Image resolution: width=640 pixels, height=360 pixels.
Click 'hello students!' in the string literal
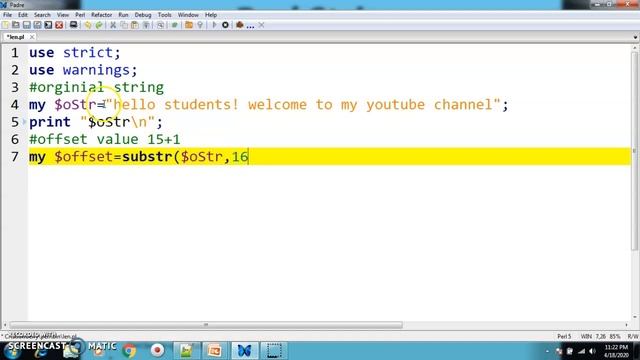click(176, 104)
